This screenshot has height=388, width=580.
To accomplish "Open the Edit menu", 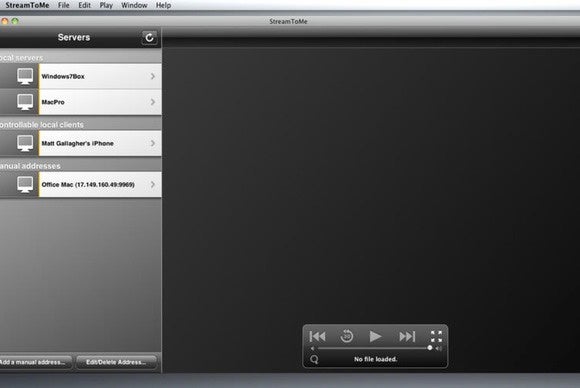I will [x=84, y=5].
